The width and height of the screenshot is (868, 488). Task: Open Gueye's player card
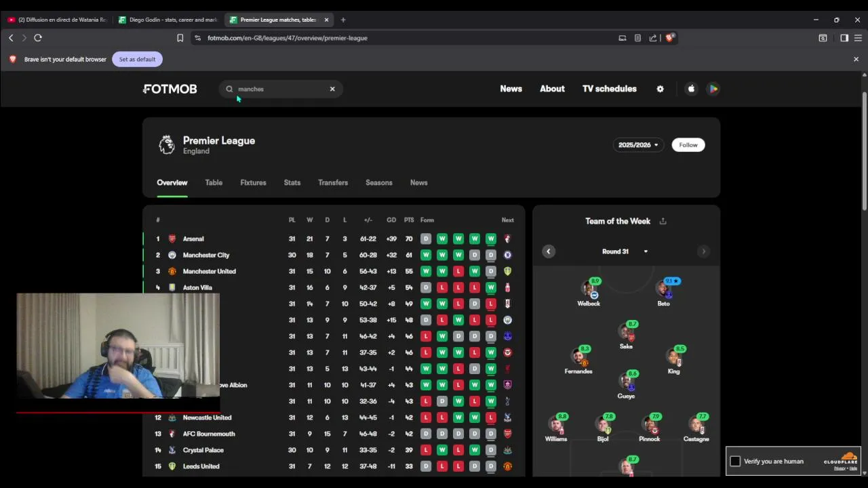pos(626,384)
